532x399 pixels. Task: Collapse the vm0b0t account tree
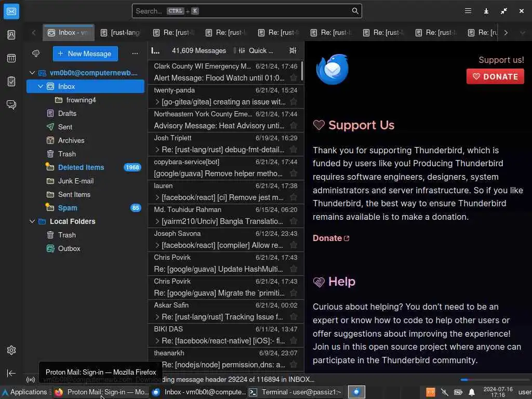tap(32, 73)
